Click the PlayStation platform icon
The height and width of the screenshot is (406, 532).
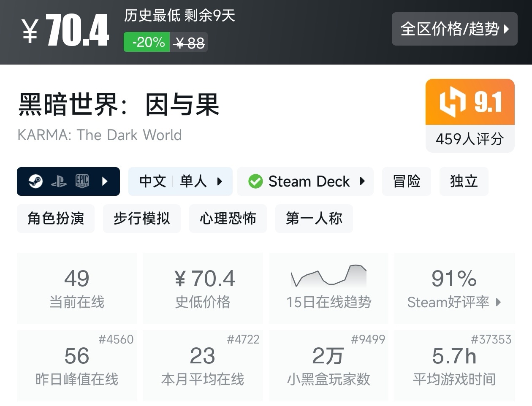(60, 181)
